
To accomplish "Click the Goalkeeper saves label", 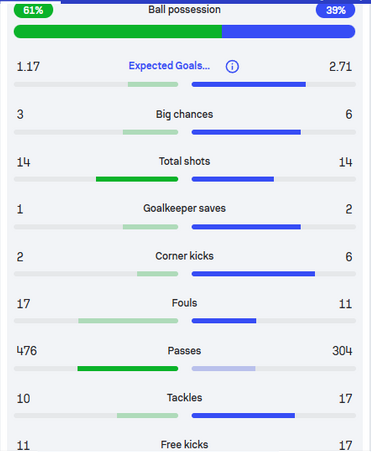I will click(184, 208).
